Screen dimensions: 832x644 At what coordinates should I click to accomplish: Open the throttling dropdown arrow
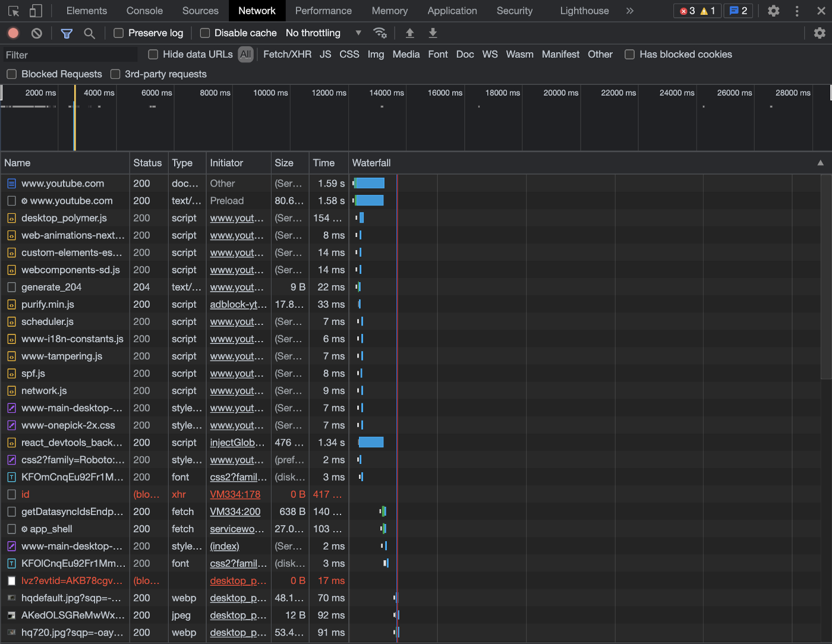point(358,33)
